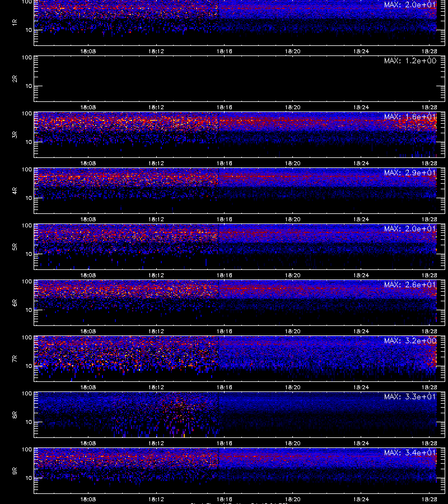
Task: Select the 'MAX: 3.2e+00' text in 7R panel
Action: point(410,340)
